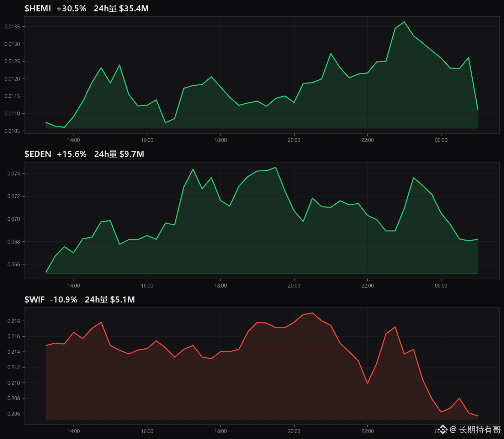Viewport: 504px width, 439px height.
Task: Select 16:00 under the HEMI chart
Action: click(147, 140)
